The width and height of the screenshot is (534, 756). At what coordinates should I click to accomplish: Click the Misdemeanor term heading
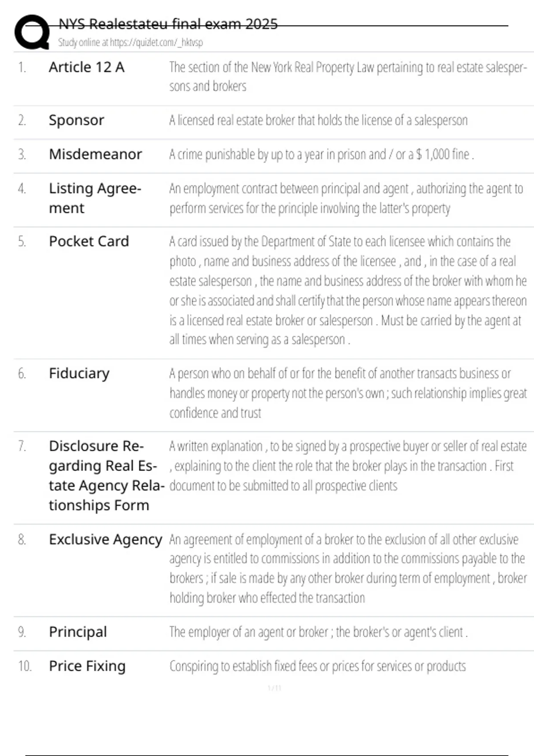coord(95,154)
